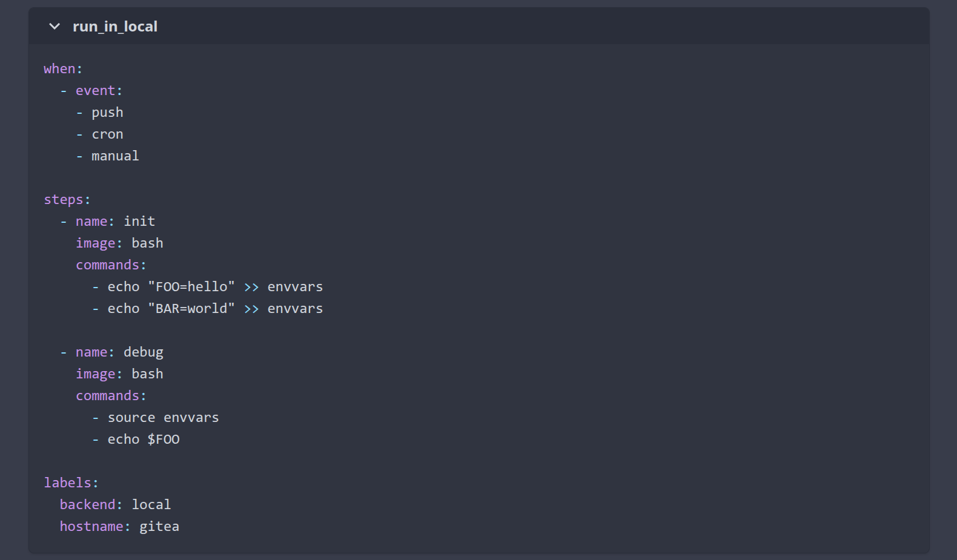
Task: Click the 'debug' step name value
Action: [144, 352]
